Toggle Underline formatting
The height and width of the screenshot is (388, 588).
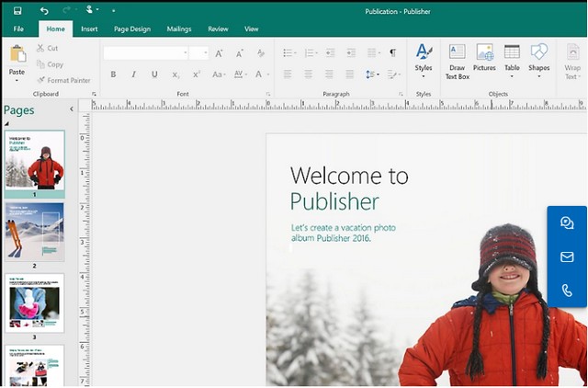click(x=153, y=74)
